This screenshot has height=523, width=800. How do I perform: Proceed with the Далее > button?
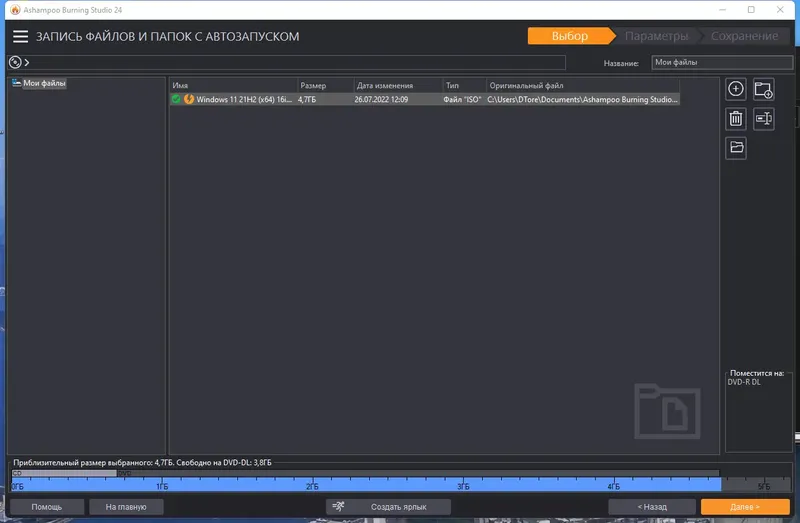tap(745, 507)
